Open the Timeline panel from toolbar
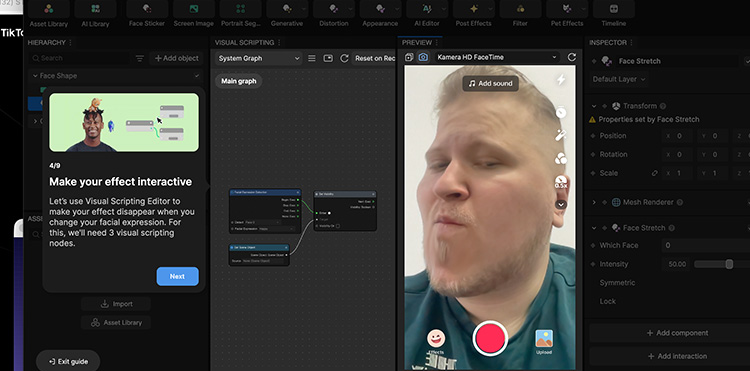Image resolution: width=750 pixels, height=371 pixels. 614,15
